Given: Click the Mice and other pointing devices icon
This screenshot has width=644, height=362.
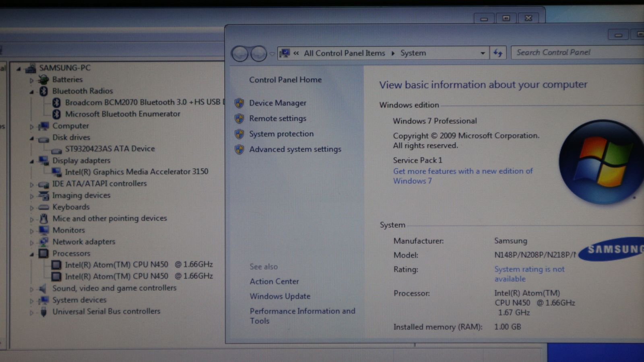Looking at the screenshot, I should tap(43, 219).
